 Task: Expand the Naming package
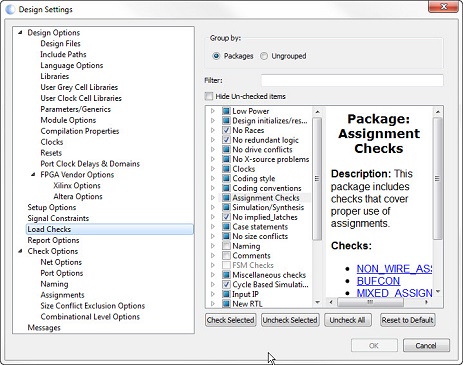[x=213, y=246]
